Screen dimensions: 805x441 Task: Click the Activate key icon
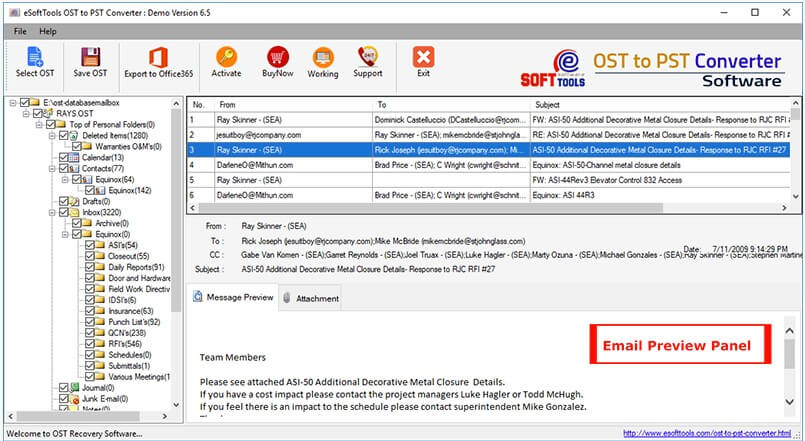(x=226, y=56)
